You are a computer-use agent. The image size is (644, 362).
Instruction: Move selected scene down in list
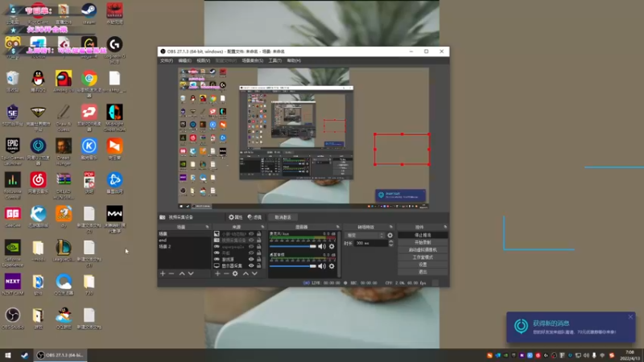click(191, 274)
